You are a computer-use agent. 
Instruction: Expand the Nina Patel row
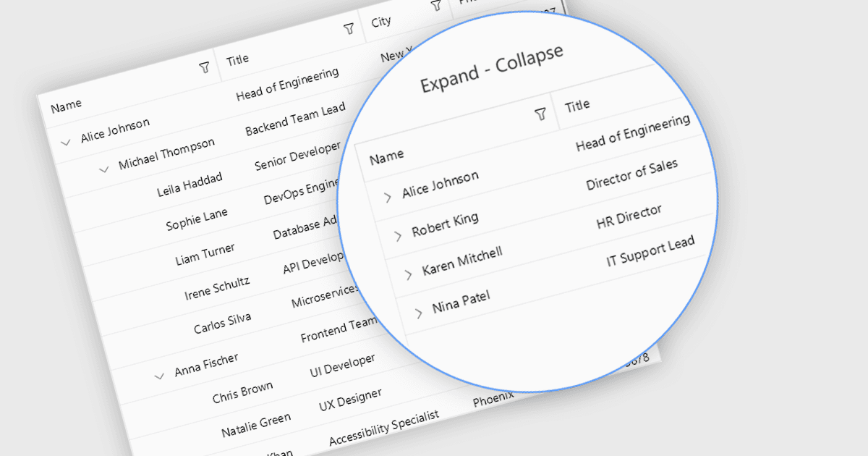point(418,313)
